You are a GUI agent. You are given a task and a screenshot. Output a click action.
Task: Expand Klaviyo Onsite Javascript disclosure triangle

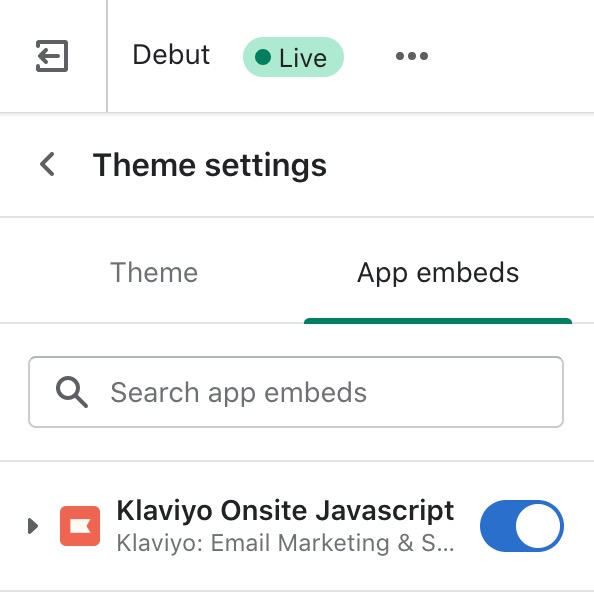[33, 526]
